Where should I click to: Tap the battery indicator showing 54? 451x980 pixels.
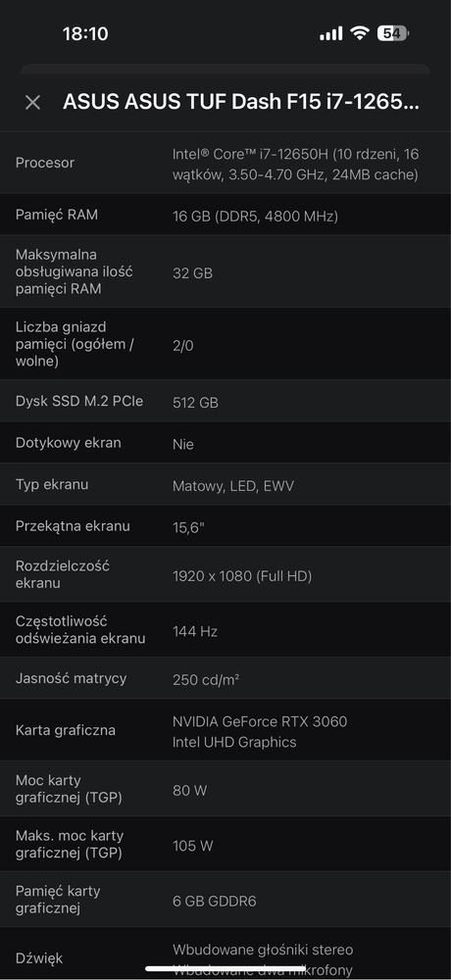[392, 33]
